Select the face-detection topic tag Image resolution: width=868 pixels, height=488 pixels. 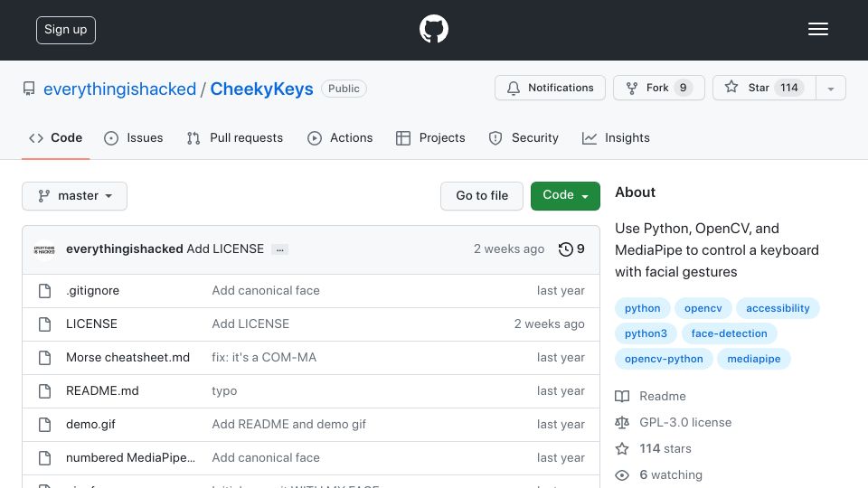click(x=729, y=333)
